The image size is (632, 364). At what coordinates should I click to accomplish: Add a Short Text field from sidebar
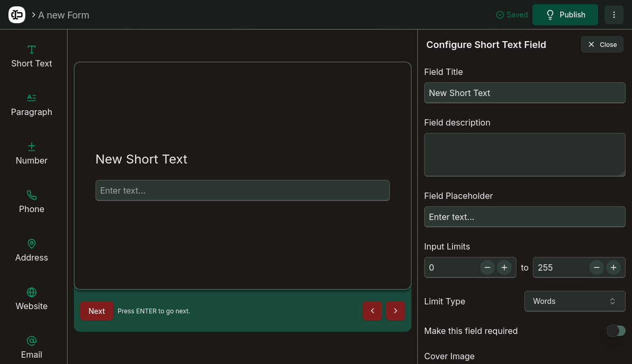32,56
